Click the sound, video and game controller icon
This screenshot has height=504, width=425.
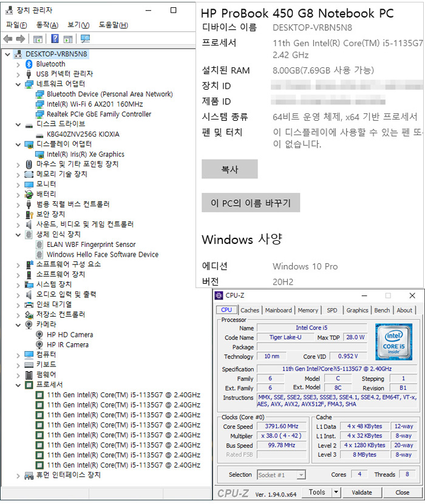point(29,224)
